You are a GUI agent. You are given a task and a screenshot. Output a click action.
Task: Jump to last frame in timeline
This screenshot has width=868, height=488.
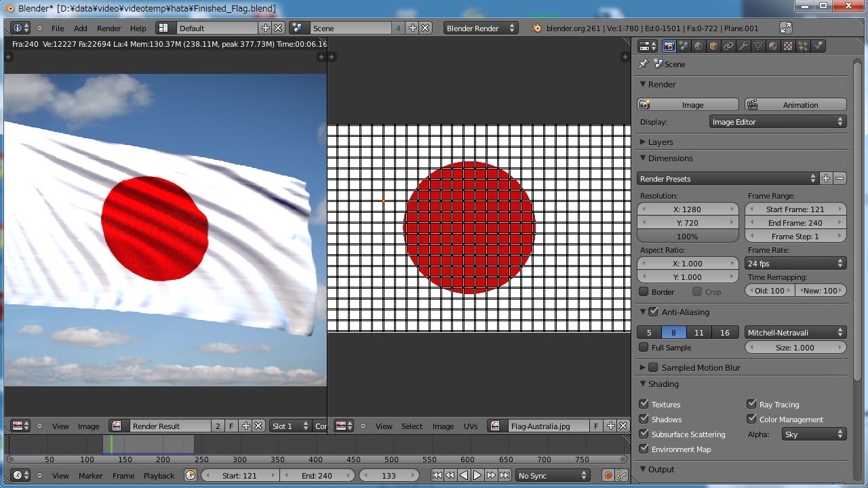[x=505, y=475]
